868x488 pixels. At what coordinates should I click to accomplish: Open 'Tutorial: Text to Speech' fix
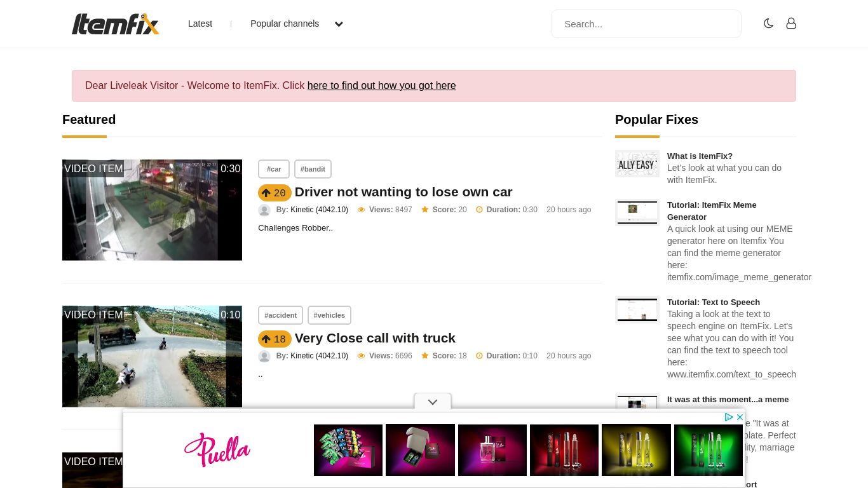(x=714, y=302)
